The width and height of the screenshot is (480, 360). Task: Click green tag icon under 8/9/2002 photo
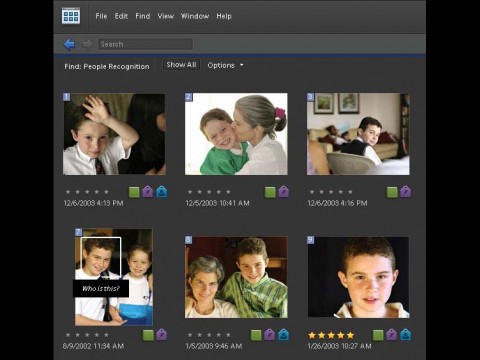(x=148, y=335)
